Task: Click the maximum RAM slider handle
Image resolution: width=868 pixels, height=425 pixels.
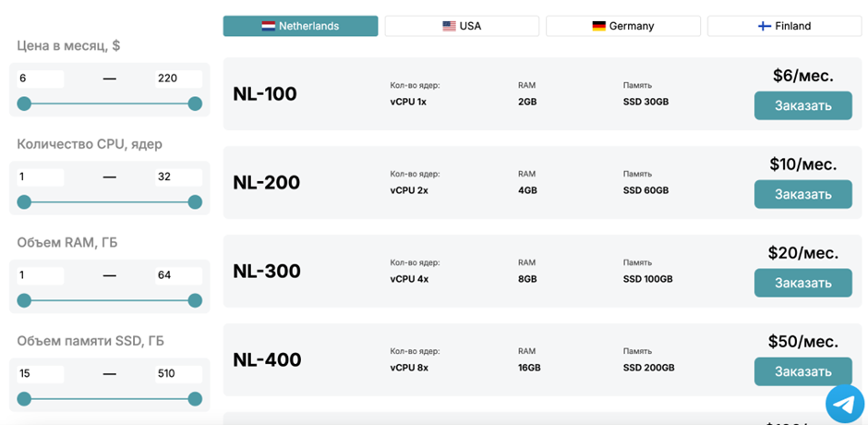Action: tap(195, 300)
